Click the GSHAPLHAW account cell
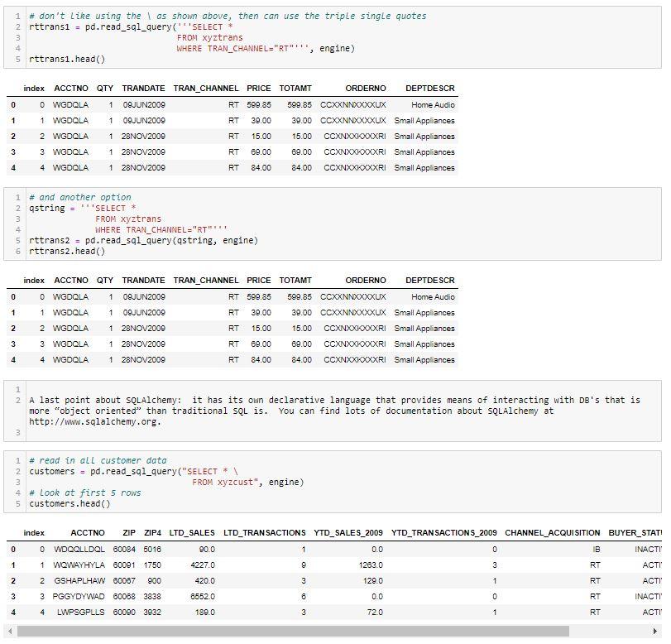 (79, 581)
